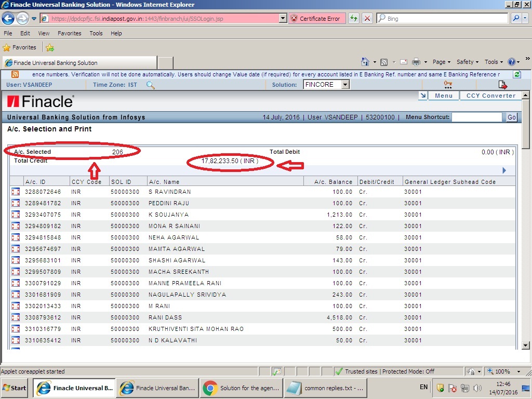This screenshot has height=399, width=532.
Task: Click the volume speaker tray icon
Action: (477, 388)
